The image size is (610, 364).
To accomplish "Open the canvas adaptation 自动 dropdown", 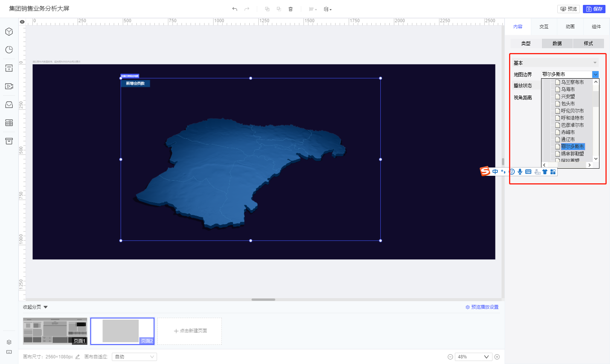I will 134,357.
